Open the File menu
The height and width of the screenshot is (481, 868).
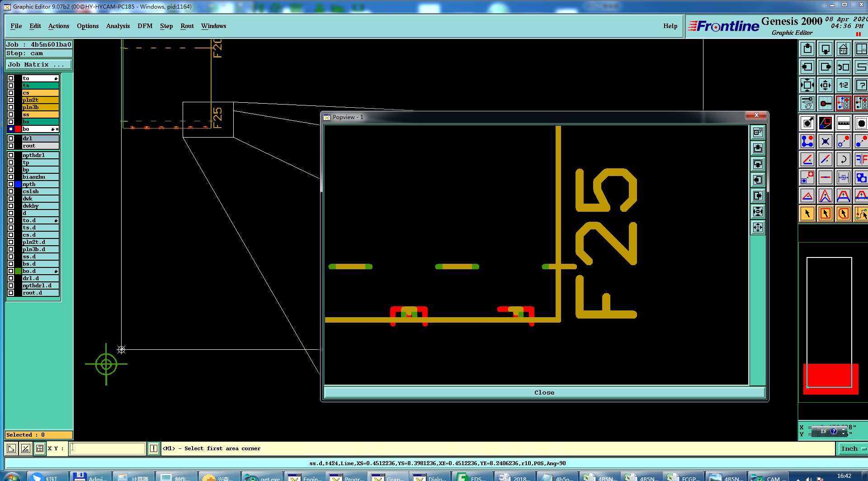click(x=16, y=26)
